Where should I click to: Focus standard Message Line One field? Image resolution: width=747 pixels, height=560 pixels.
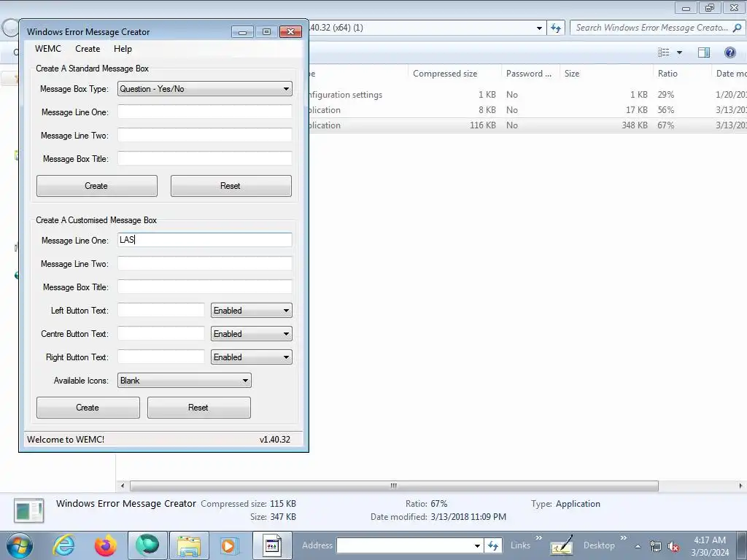[205, 112]
